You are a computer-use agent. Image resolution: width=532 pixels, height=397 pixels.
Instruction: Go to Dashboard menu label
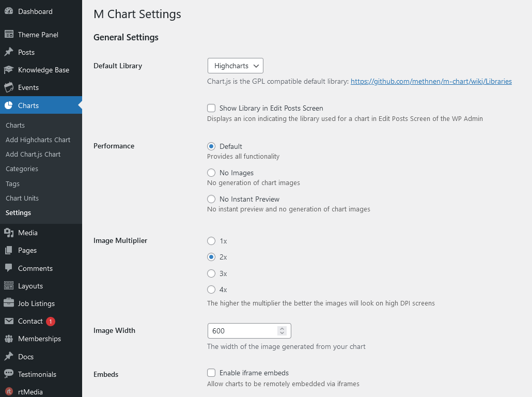click(35, 11)
